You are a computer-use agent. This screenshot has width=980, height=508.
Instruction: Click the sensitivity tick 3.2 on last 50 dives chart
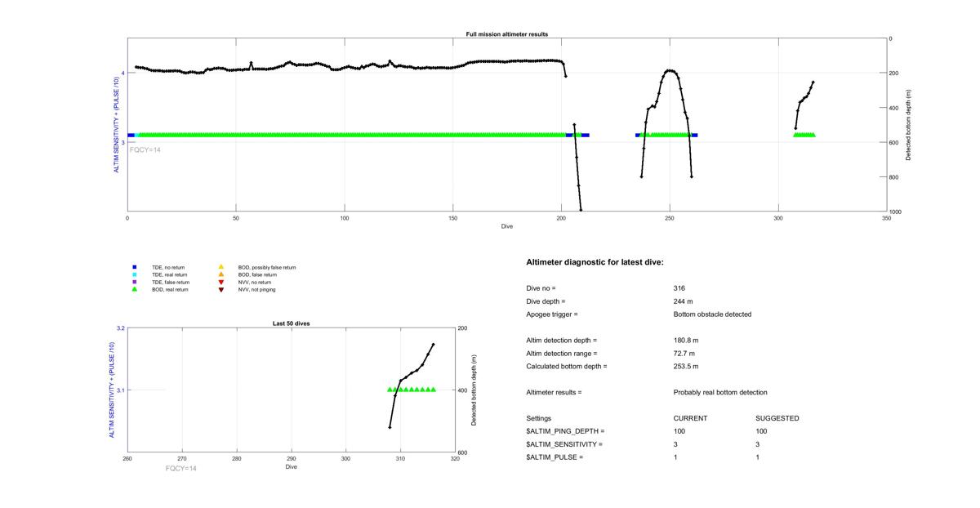(x=121, y=328)
